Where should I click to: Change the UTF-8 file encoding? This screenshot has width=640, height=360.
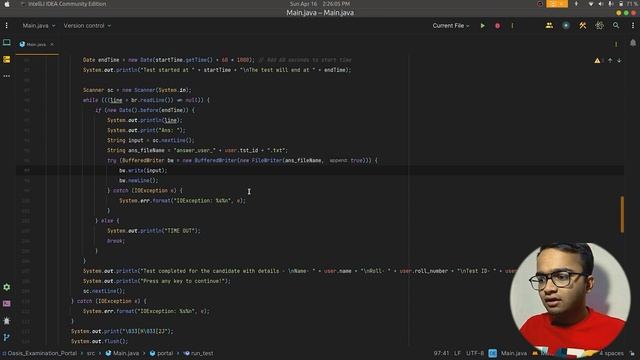[475, 353]
